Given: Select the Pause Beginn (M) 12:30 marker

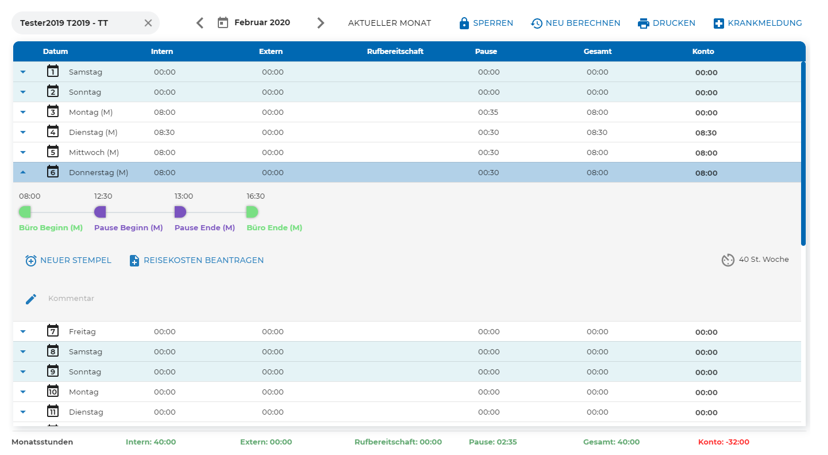Looking at the screenshot, I should 100,212.
